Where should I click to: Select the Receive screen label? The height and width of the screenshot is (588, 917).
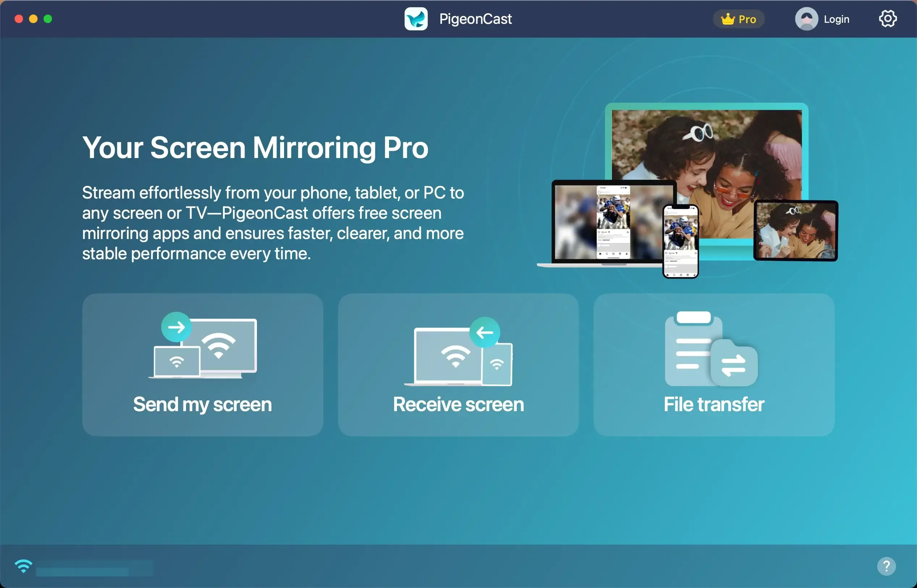(458, 404)
